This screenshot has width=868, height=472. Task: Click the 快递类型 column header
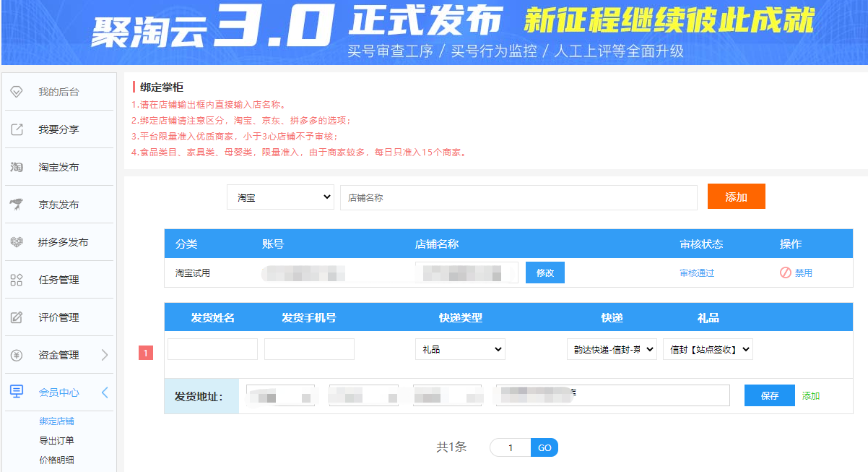click(460, 318)
